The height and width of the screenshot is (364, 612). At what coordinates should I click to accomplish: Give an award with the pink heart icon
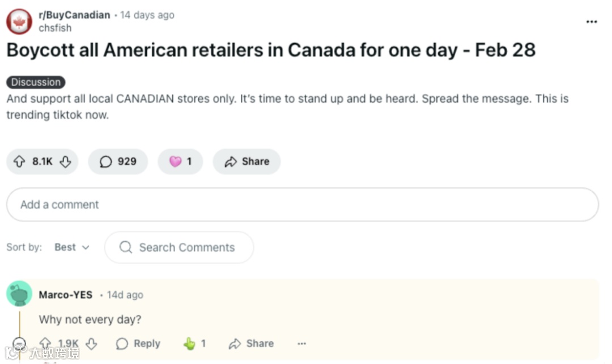click(180, 162)
